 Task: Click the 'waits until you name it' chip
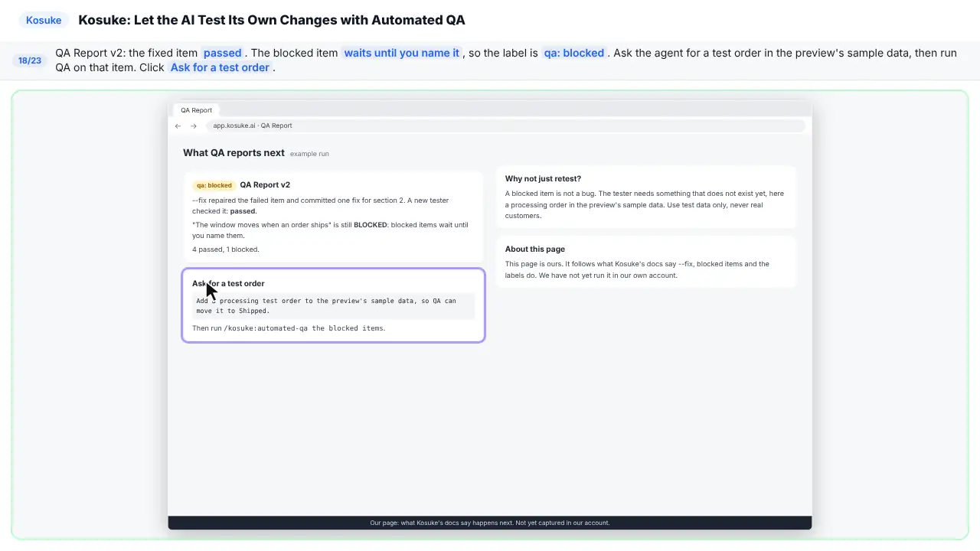point(402,53)
